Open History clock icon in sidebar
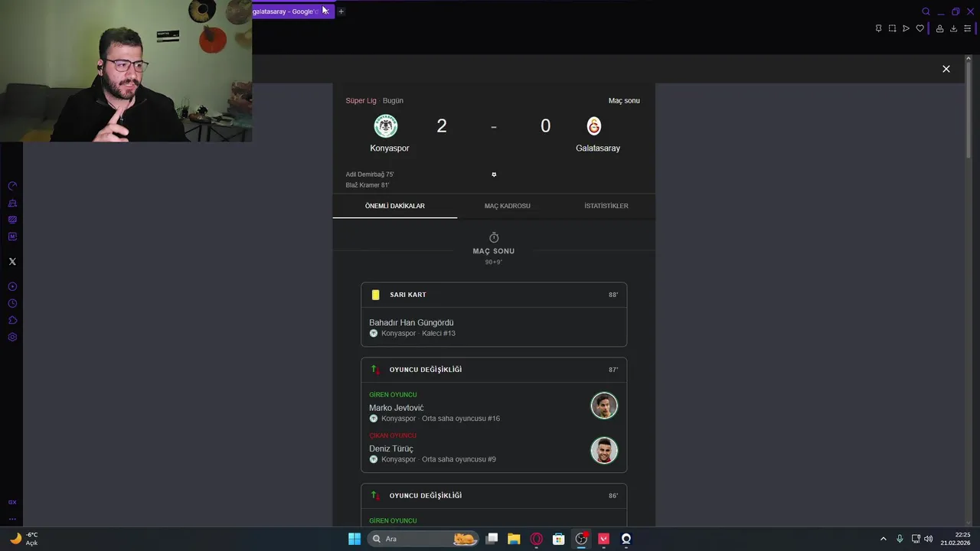Viewport: 980px width, 551px height. [12, 304]
